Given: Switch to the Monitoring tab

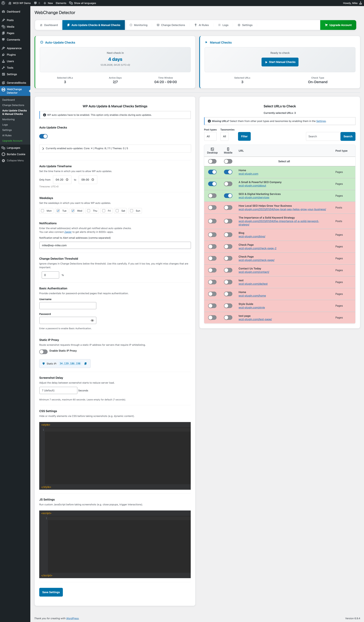Looking at the screenshot, I should pos(139,25).
